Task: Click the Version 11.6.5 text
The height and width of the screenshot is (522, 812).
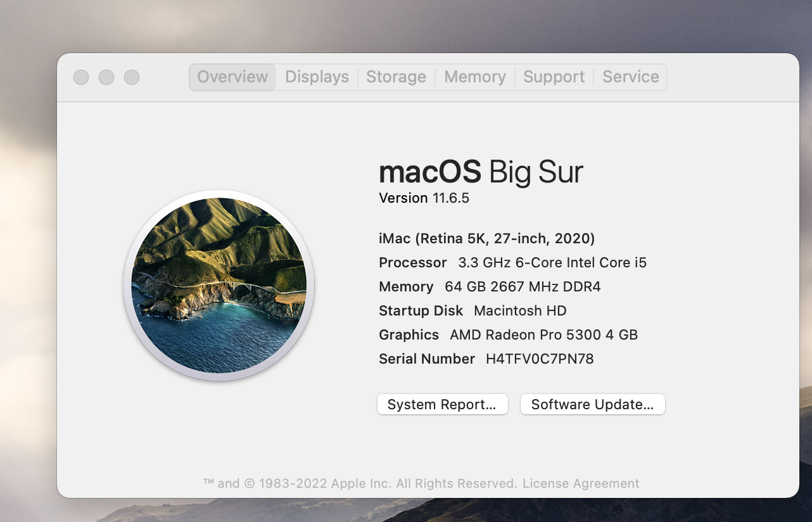Action: (x=424, y=198)
